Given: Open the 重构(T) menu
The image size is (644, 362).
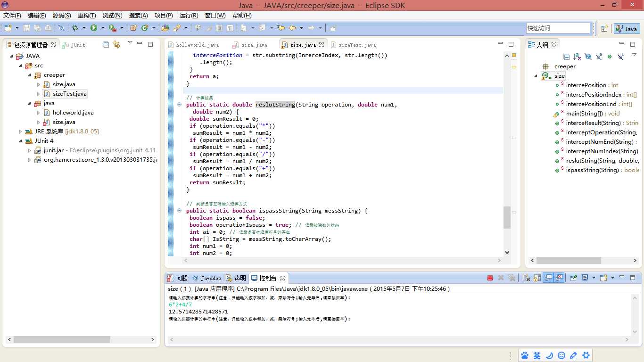Looking at the screenshot, I should [87, 16].
